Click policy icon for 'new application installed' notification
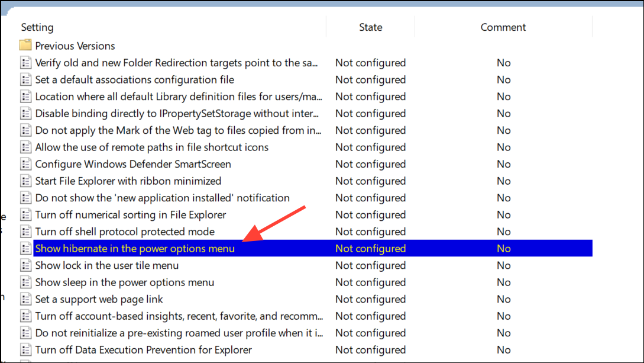The height and width of the screenshot is (363, 644). coord(25,197)
